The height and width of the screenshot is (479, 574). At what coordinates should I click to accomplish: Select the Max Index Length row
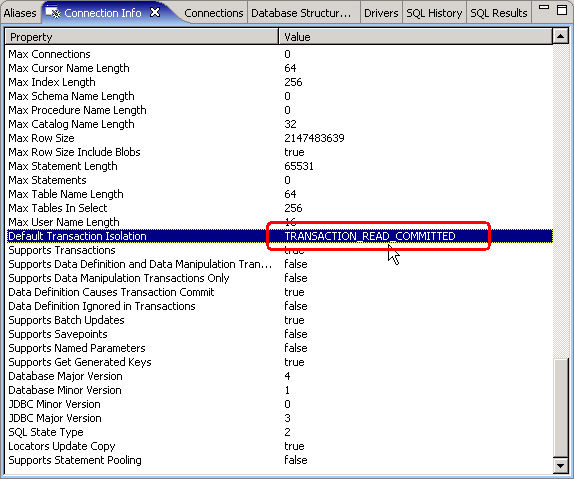[280, 82]
